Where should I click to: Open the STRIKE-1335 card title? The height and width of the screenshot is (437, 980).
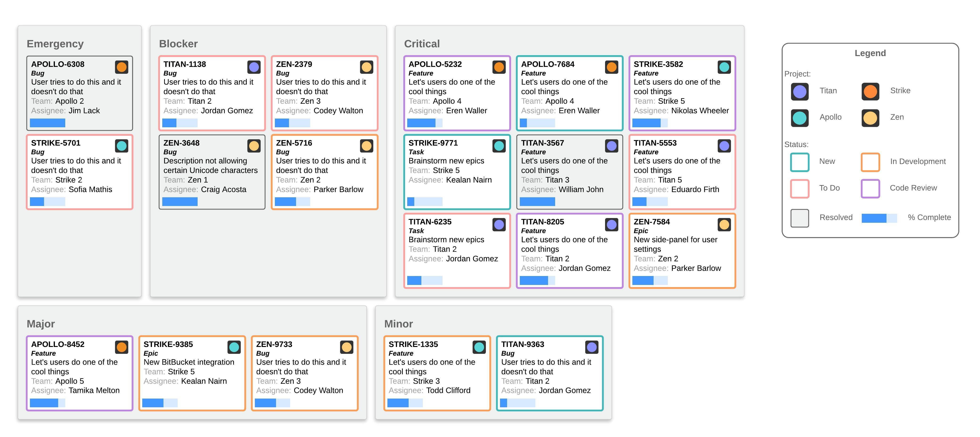[x=413, y=345]
